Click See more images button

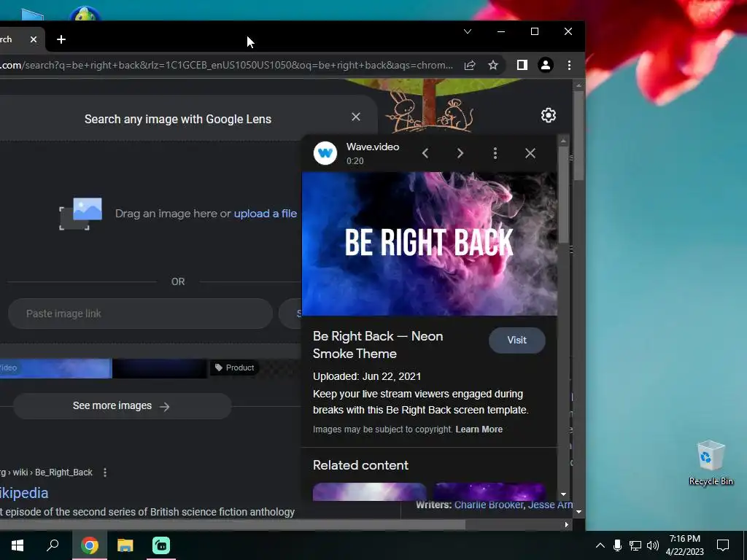[x=123, y=405]
